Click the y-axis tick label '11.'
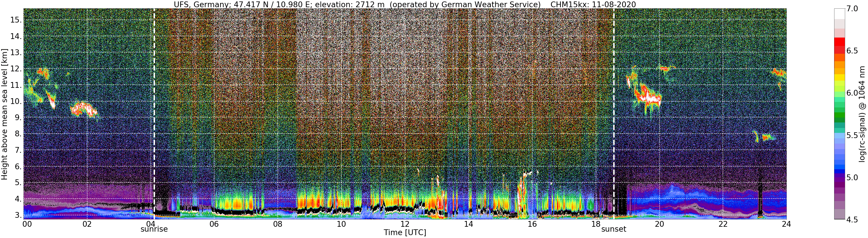This screenshot has height=238, width=868. (x=16, y=85)
